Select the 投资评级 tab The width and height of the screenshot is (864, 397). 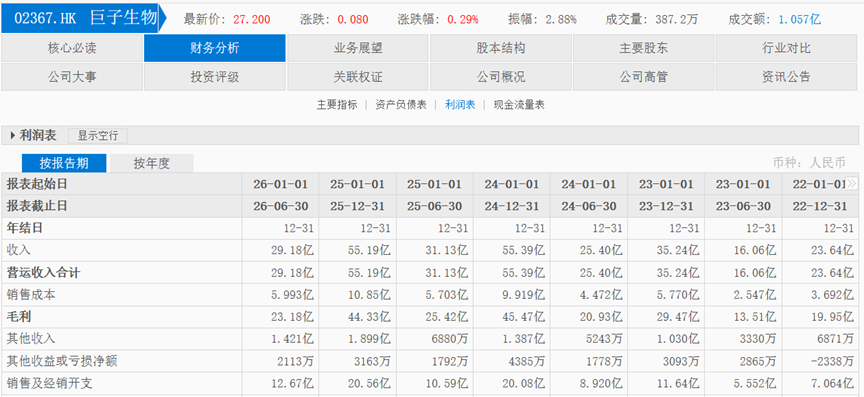click(214, 77)
